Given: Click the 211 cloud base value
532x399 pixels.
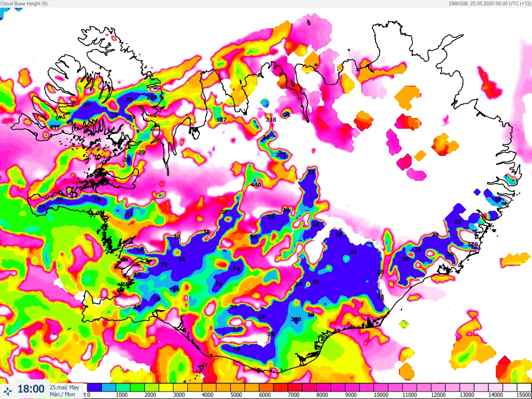Looking at the screenshot, I should pos(281,155).
